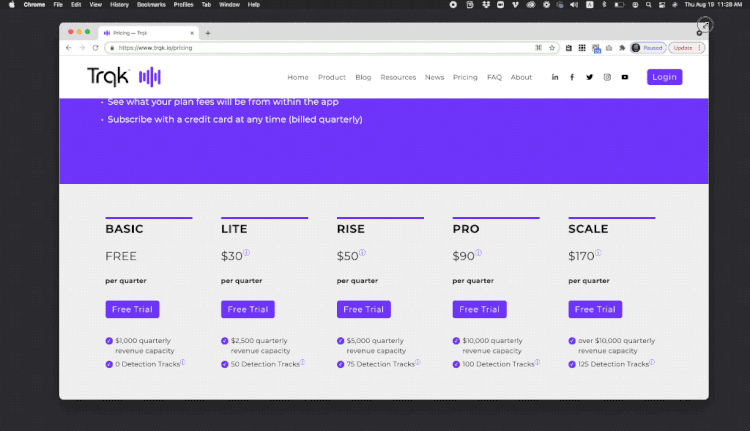The height and width of the screenshot is (431, 750).
Task: Open Trqk Instagram page icon
Action: (607, 77)
